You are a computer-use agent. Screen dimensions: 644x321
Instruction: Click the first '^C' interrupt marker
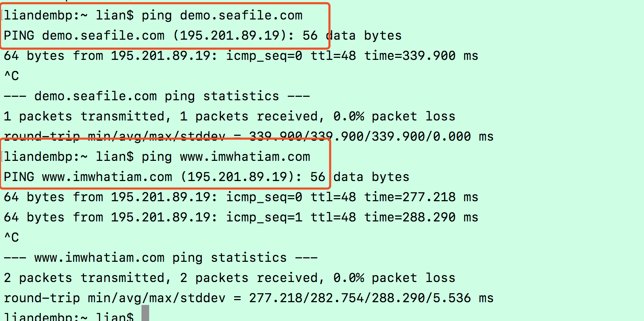[x=11, y=76]
